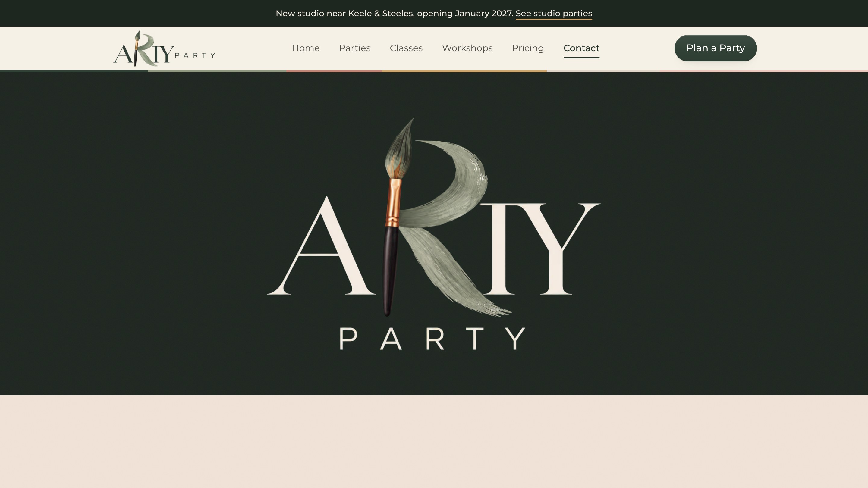Image resolution: width=868 pixels, height=488 pixels.
Task: View the Pricing page
Action: 528,48
